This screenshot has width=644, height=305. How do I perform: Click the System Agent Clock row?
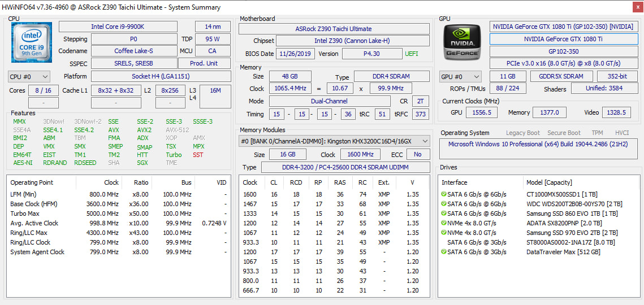pos(119,252)
